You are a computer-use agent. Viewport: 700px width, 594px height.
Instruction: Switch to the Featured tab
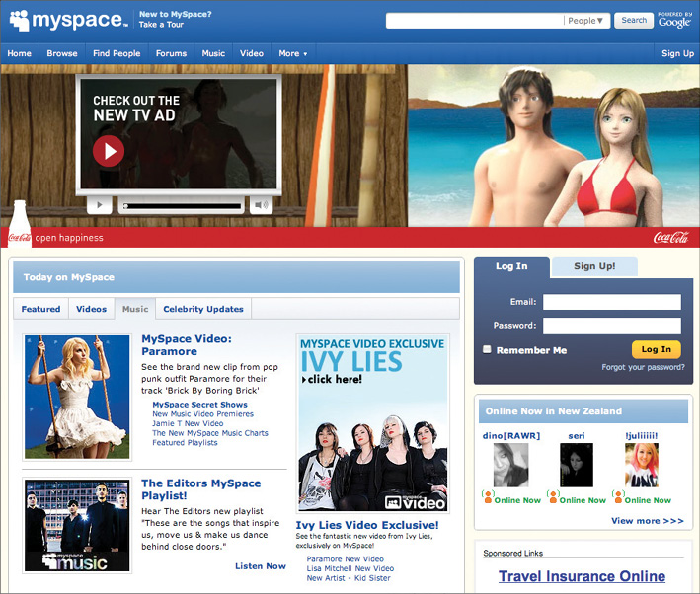pyautogui.click(x=40, y=309)
